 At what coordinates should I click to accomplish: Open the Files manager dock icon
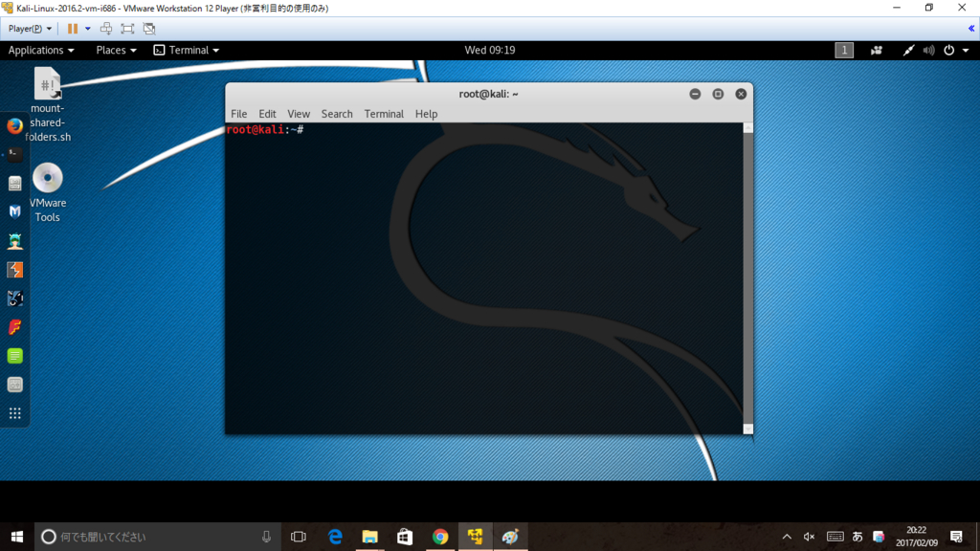pos(15,183)
